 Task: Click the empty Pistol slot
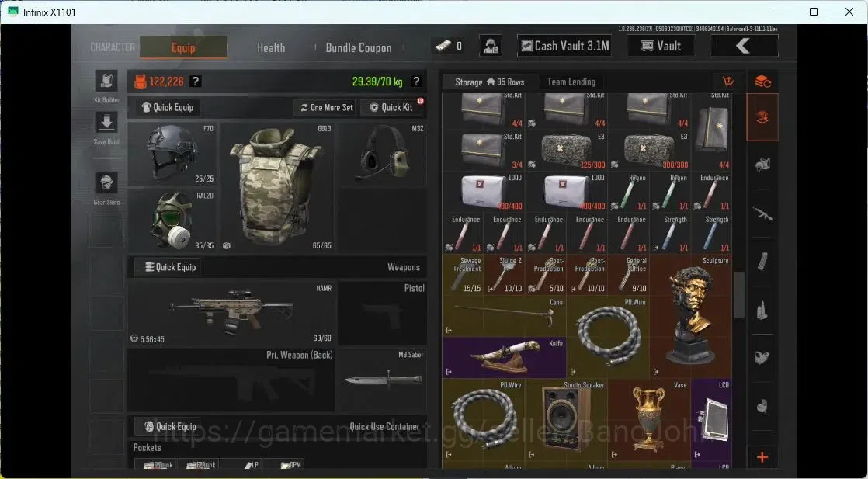click(382, 314)
